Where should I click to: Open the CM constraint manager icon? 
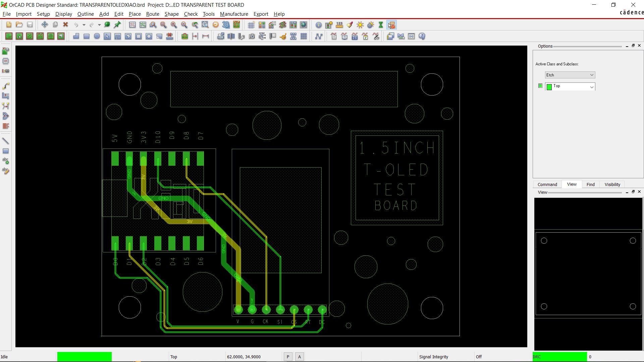click(293, 25)
